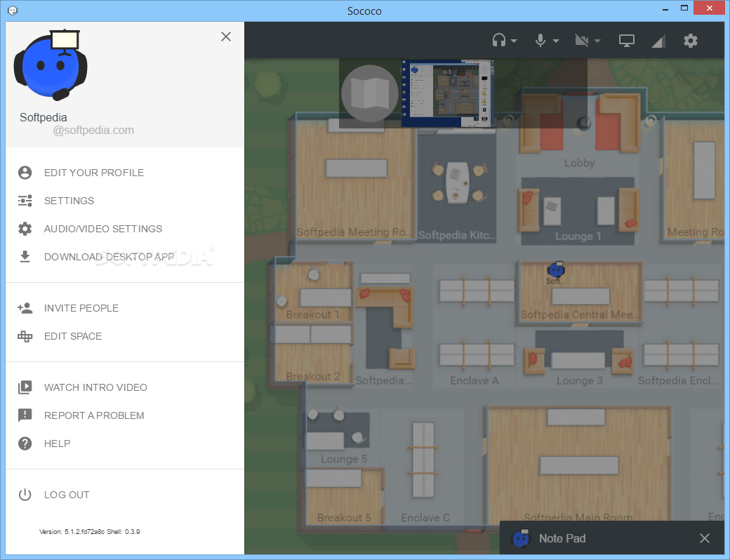Click the profile person icon

pyautogui.click(x=25, y=173)
